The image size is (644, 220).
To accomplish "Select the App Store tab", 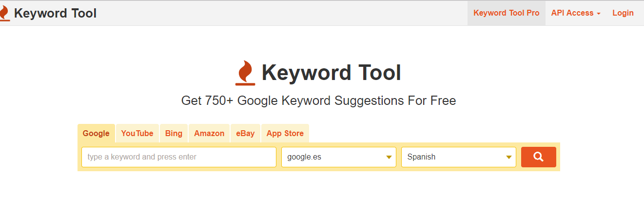I will click(x=285, y=133).
